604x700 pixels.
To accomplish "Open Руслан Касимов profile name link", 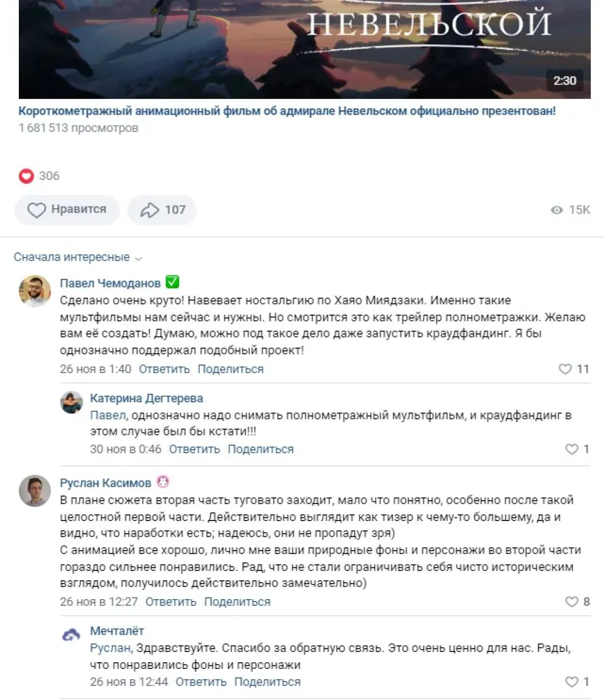I will click(106, 483).
